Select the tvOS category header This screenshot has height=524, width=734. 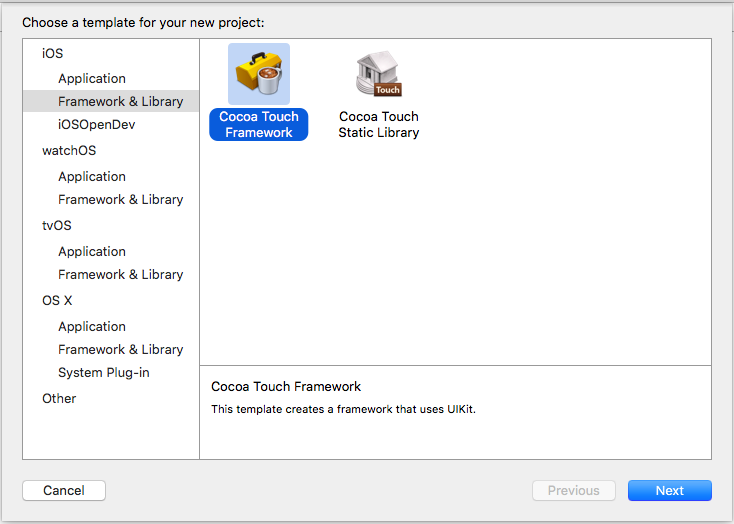57,226
